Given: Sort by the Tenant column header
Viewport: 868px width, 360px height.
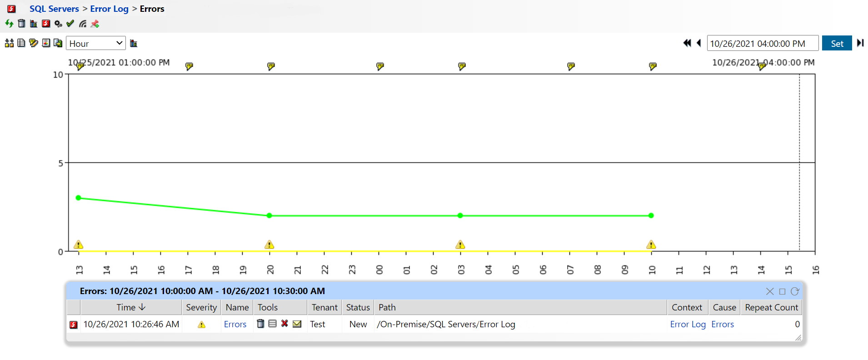Looking at the screenshot, I should pyautogui.click(x=324, y=307).
